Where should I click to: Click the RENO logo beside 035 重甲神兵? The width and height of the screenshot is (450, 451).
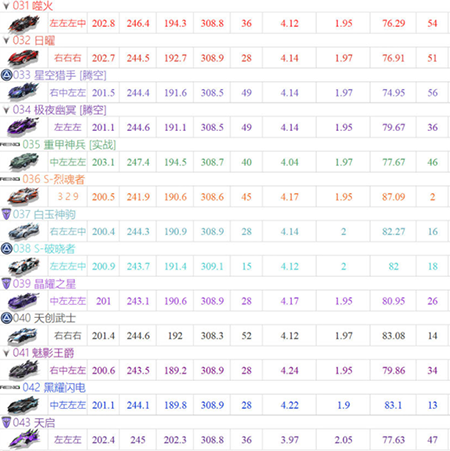point(10,145)
